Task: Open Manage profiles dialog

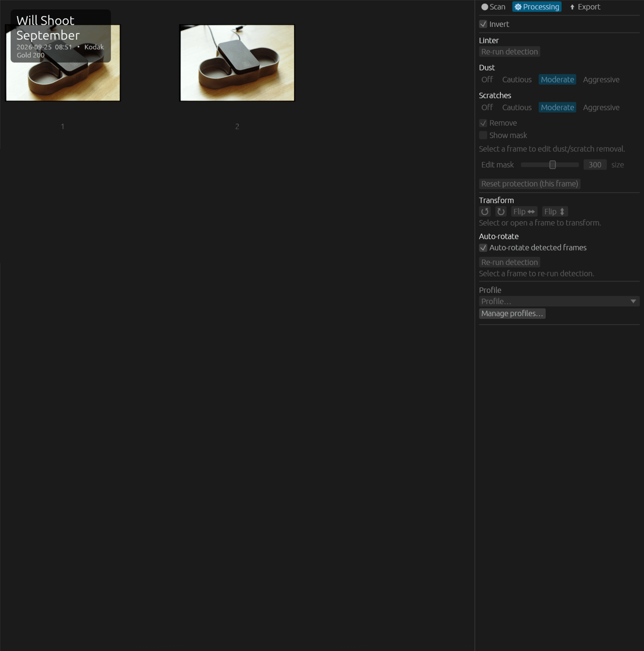Action: click(512, 313)
